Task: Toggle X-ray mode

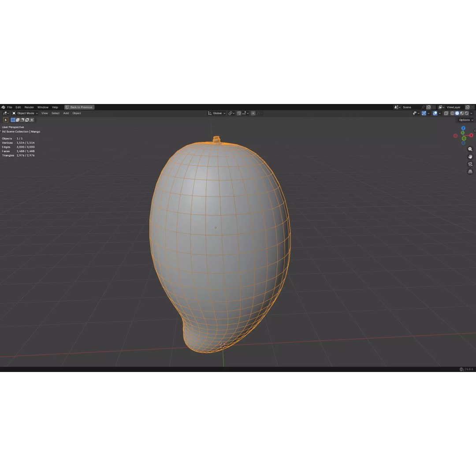Action: [x=446, y=113]
